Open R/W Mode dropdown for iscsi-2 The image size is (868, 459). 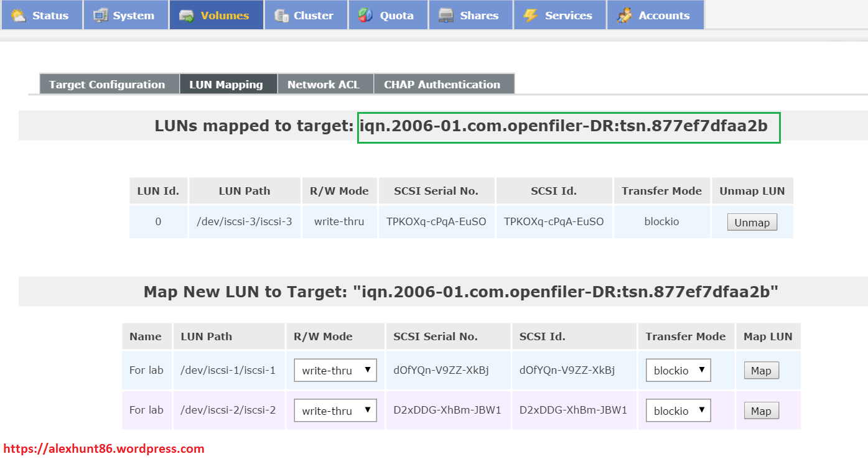pos(335,410)
